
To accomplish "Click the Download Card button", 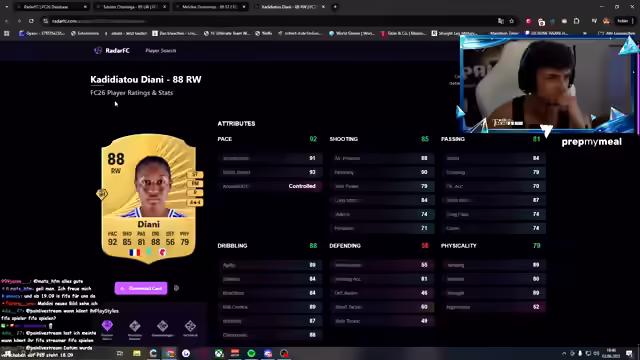I will point(141,288).
